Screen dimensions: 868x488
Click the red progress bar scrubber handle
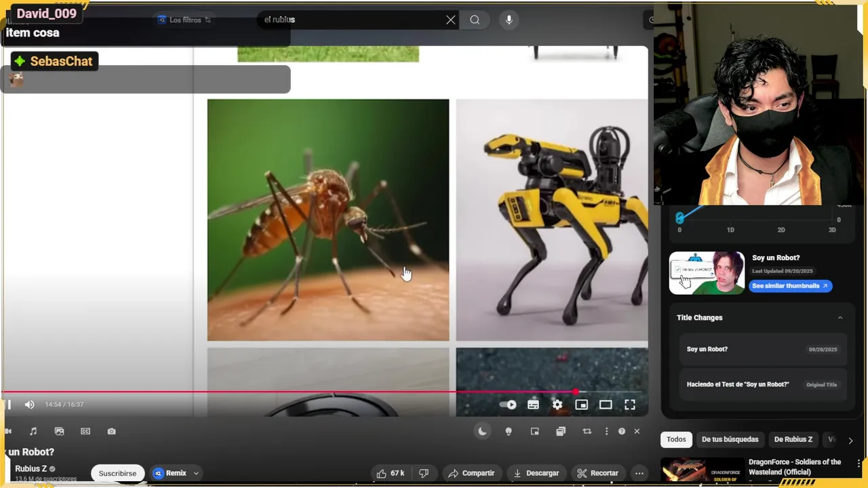click(576, 392)
